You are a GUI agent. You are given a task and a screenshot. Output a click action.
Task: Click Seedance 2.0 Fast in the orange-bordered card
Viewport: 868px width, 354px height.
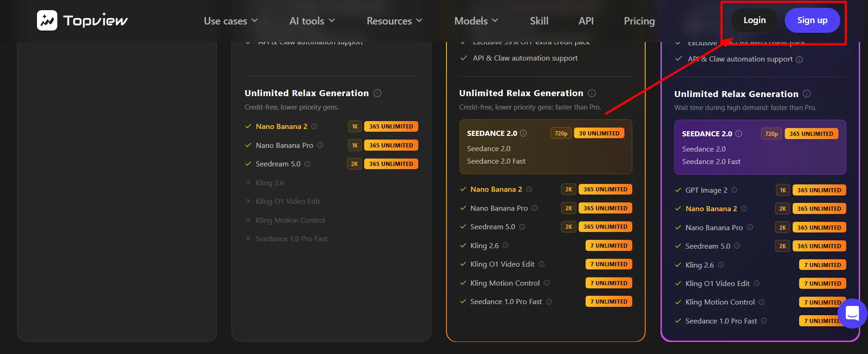496,161
